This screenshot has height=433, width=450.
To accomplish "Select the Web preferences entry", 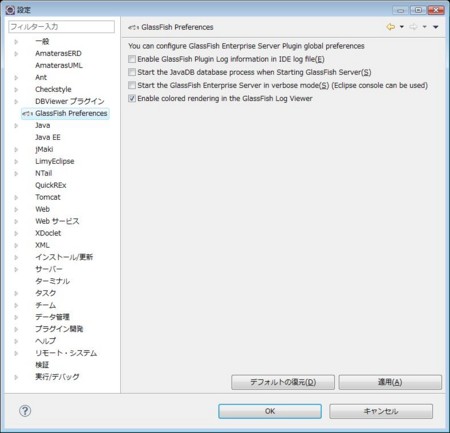I will click(42, 209).
